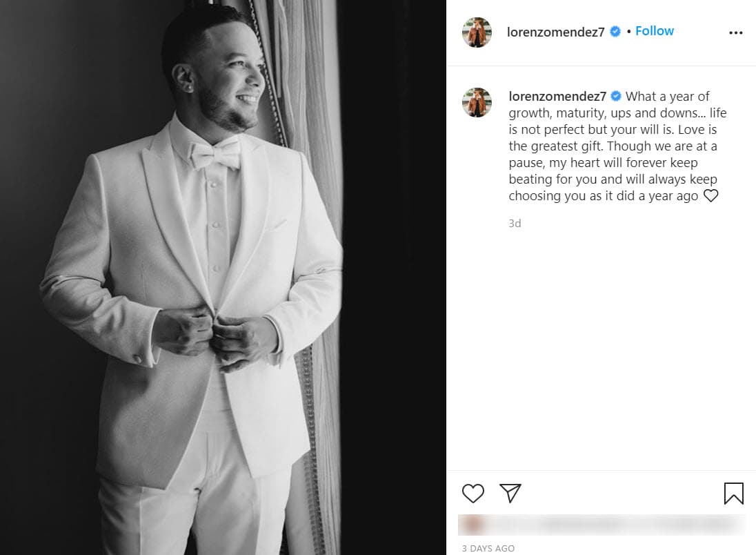Click the verified badge next to lorenzomendez7
The image size is (756, 555).
coord(614,31)
